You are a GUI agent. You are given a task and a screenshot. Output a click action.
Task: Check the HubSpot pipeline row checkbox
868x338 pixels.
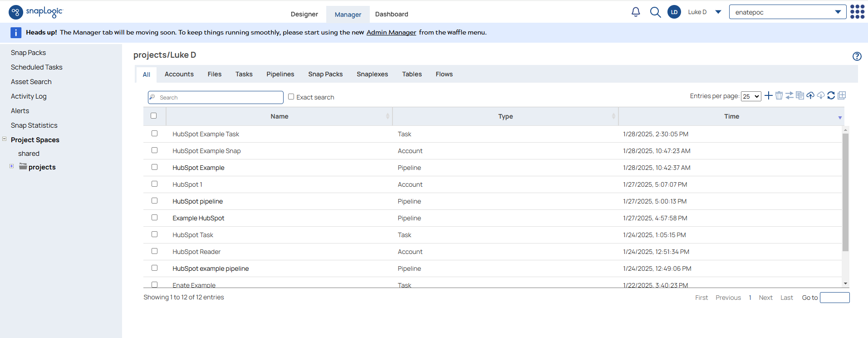coord(154,201)
